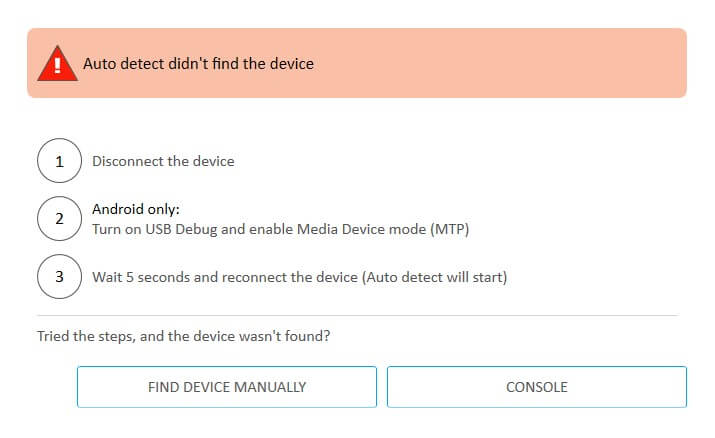Click the "(MTP)" abbreviation in step 2
The height and width of the screenshot is (438, 715).
(x=449, y=229)
